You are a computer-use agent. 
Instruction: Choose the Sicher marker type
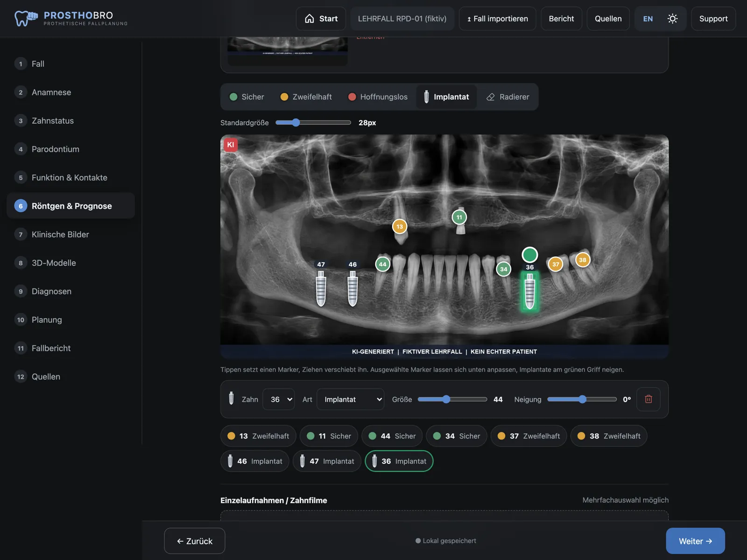click(x=247, y=97)
